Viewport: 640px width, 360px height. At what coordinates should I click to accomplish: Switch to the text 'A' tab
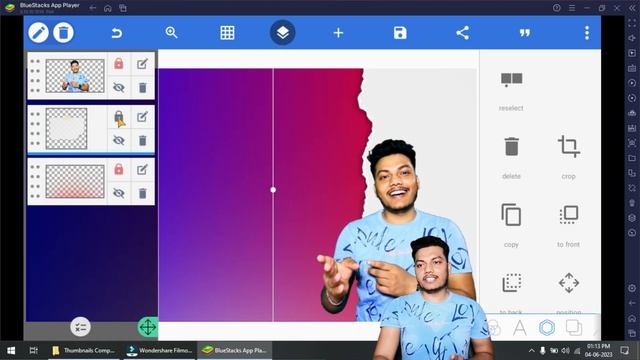(520, 328)
